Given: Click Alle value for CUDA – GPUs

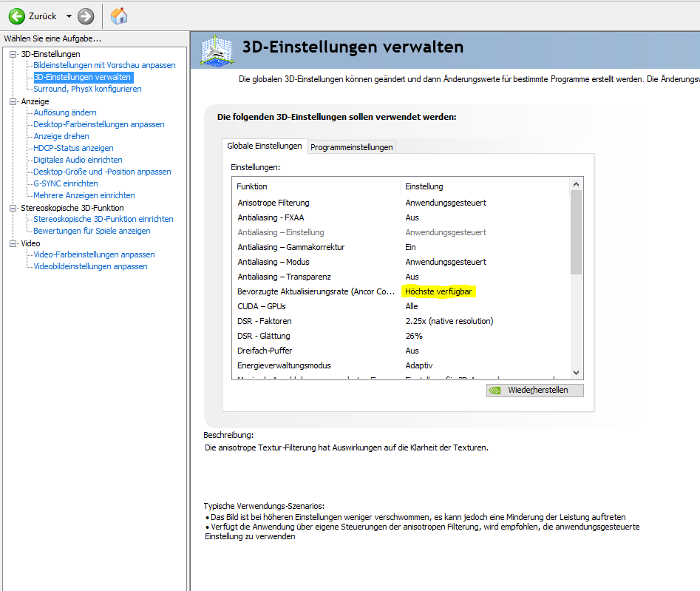Looking at the screenshot, I should (x=412, y=306).
